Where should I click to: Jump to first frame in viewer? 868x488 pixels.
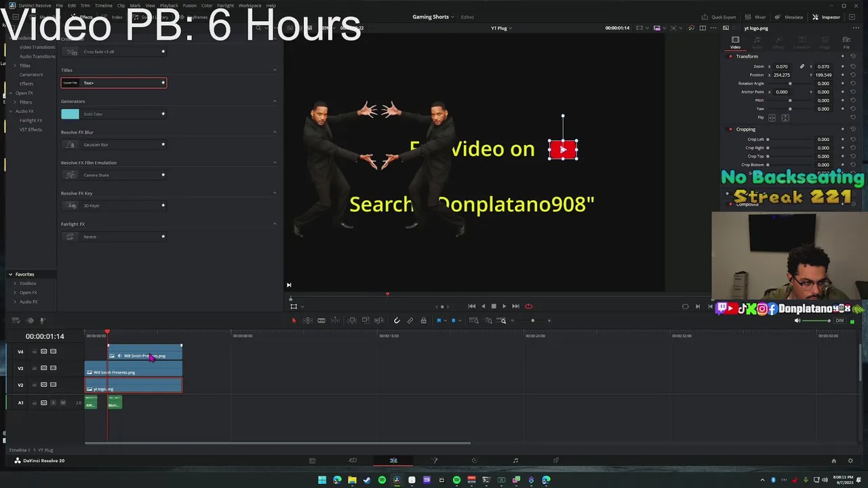[472, 306]
